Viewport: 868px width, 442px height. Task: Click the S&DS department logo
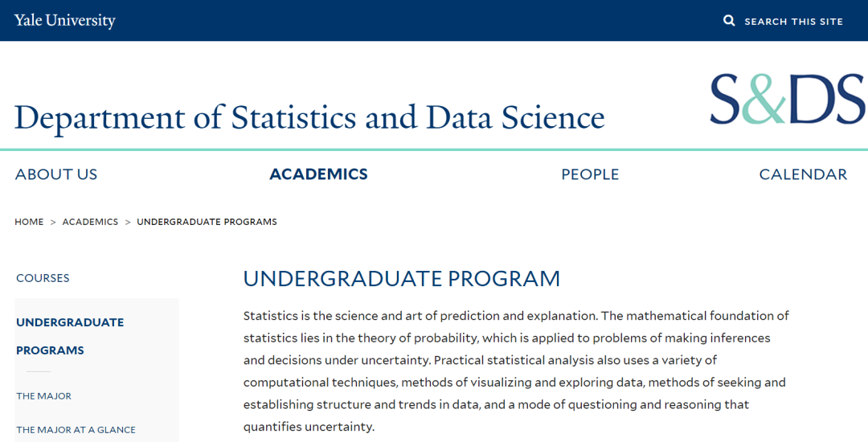(787, 99)
